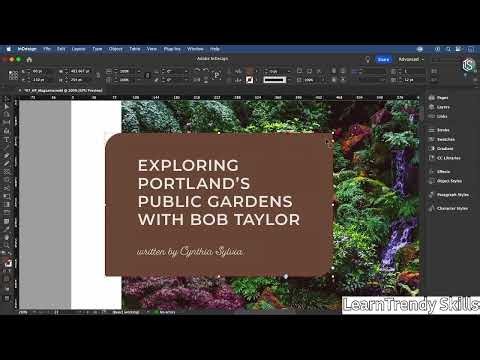This screenshot has height=360, width=480.
Task: Open macOS Spotlight search icon
Action: click(448, 49)
